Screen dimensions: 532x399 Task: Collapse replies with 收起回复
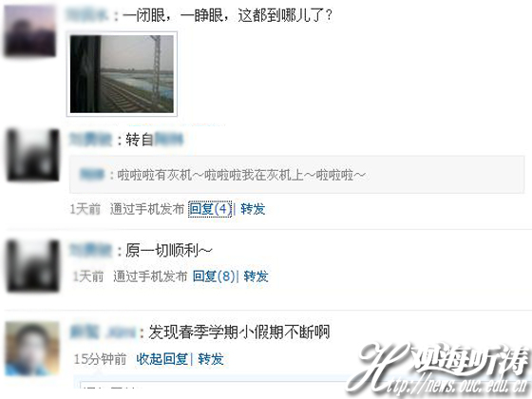(162, 359)
